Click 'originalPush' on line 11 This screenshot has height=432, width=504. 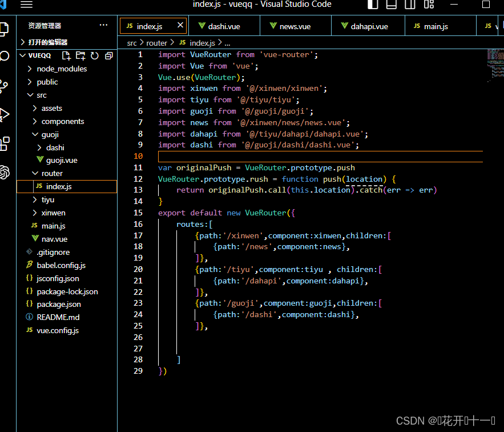coord(204,167)
